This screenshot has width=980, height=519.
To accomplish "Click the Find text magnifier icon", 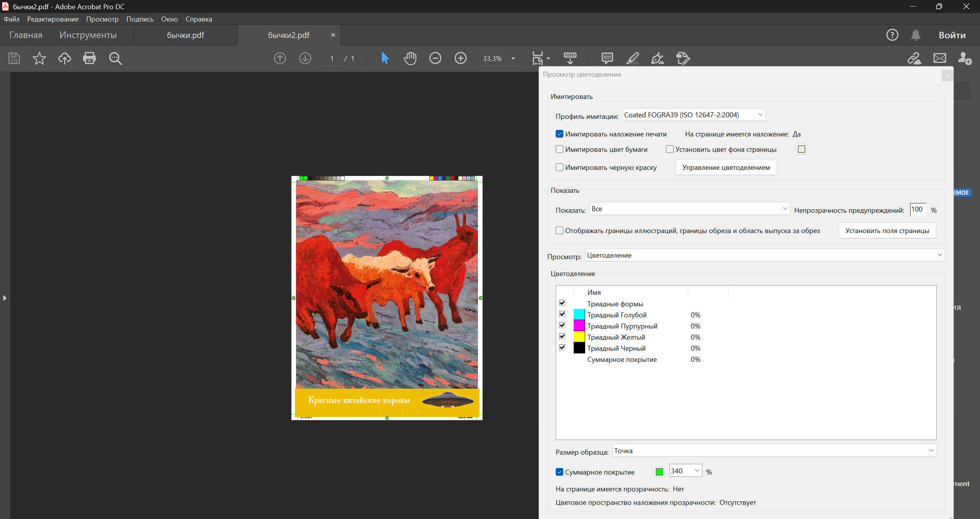I will [115, 58].
